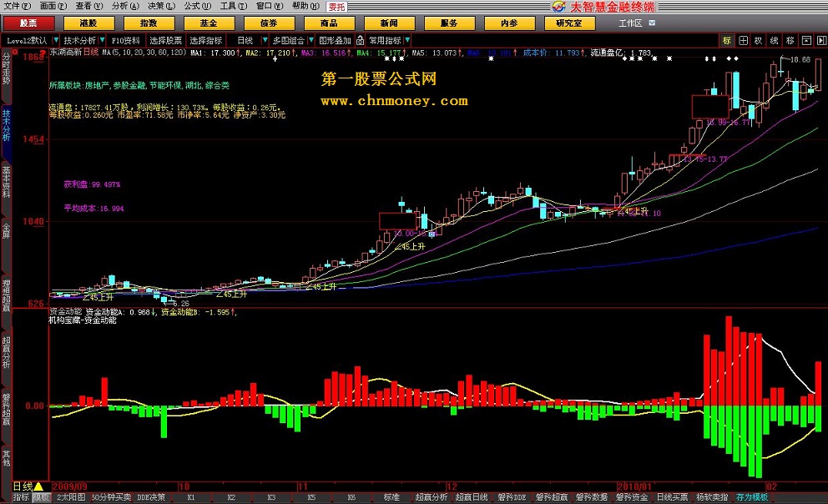Click the 线 draw line icon
This screenshot has height=504, width=828.
pos(775,41)
